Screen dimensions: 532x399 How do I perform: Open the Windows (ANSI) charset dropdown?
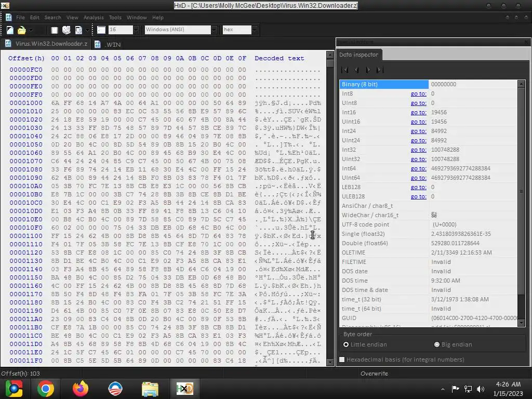pyautogui.click(x=214, y=30)
